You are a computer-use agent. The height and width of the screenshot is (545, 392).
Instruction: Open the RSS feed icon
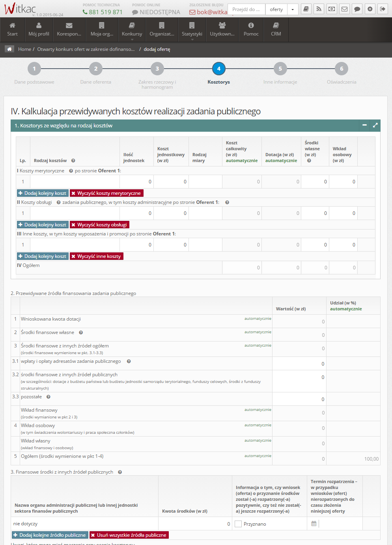[319, 9]
